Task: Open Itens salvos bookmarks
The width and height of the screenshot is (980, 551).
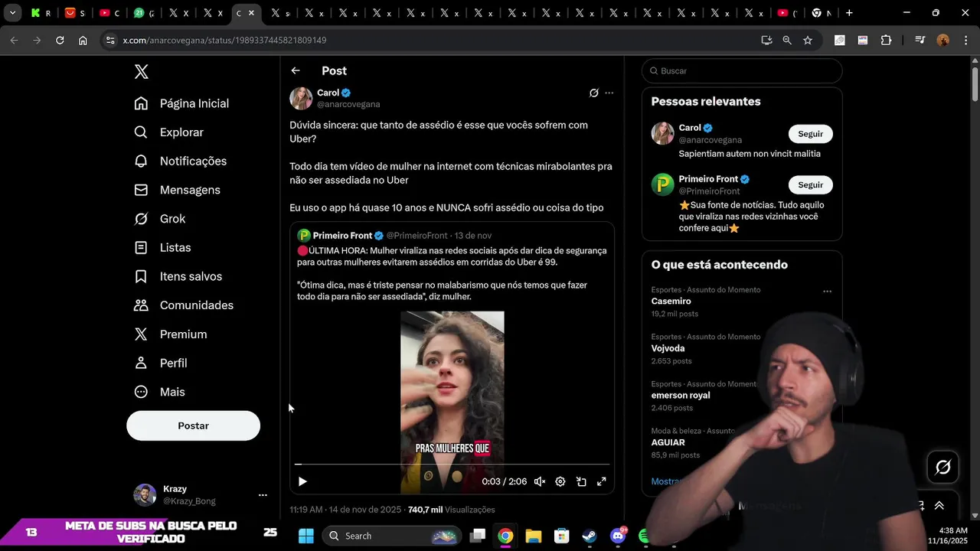Action: (x=178, y=276)
